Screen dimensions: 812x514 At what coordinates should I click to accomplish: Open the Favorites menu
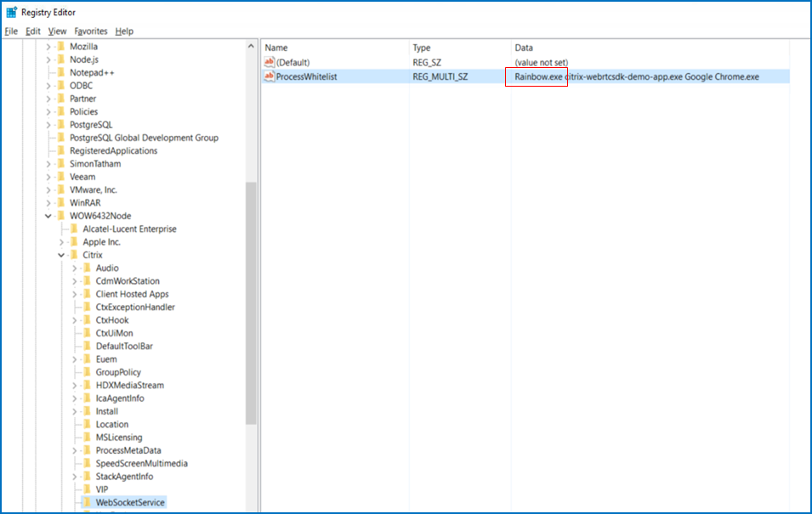pyautogui.click(x=90, y=31)
